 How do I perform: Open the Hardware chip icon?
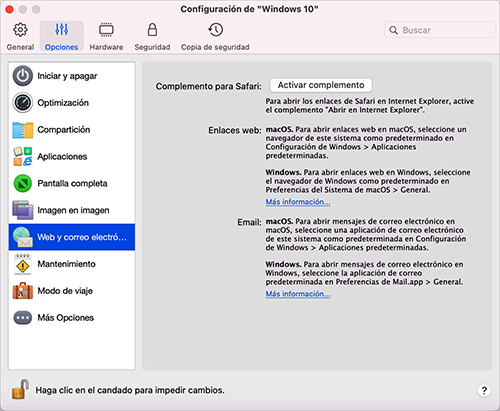click(106, 30)
